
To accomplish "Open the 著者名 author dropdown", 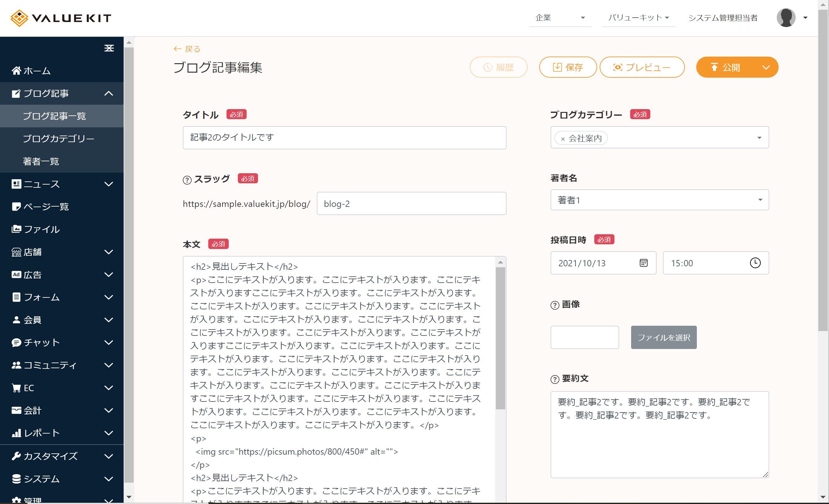I will tap(760, 200).
